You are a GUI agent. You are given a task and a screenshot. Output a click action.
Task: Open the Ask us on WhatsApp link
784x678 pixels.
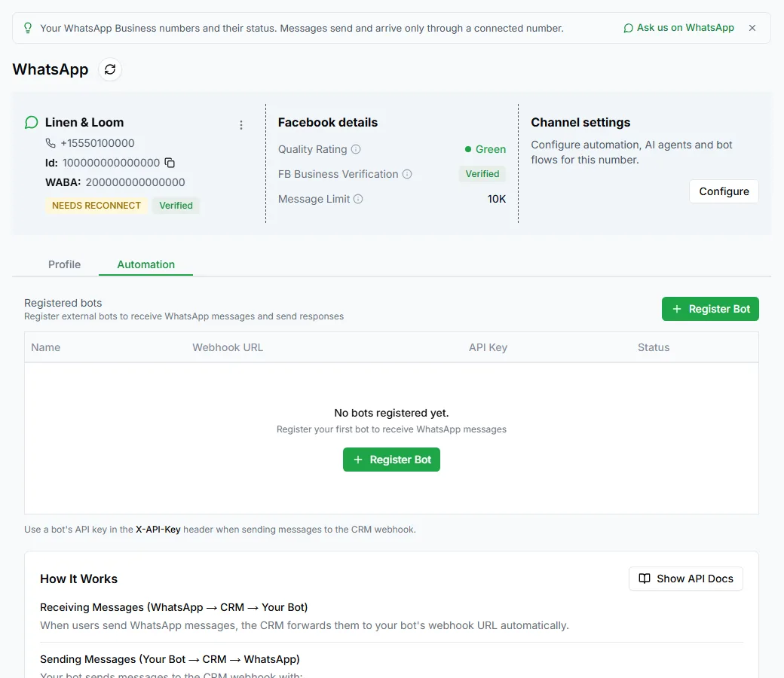[679, 28]
